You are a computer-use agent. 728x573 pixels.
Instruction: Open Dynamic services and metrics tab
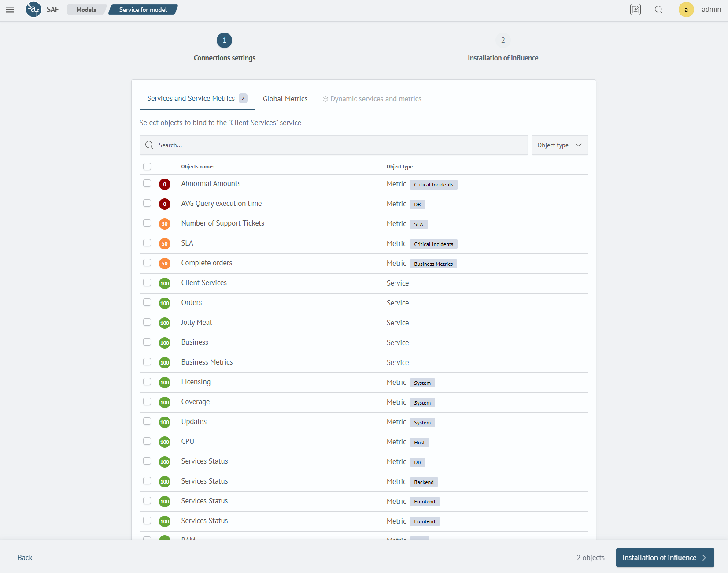pos(372,99)
